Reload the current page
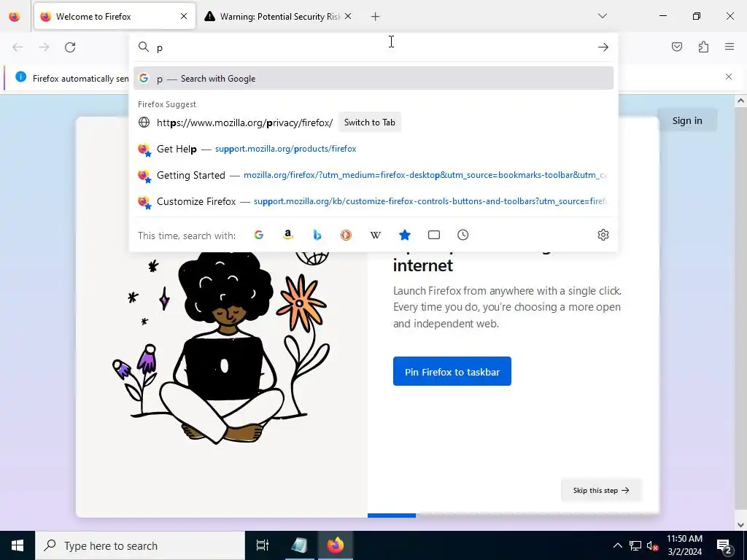This screenshot has height=560, width=747. 70,47
